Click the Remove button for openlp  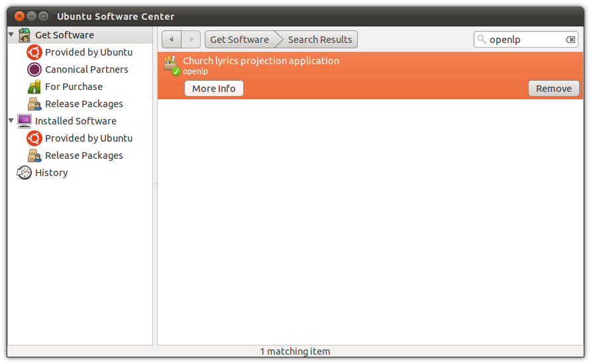click(554, 89)
